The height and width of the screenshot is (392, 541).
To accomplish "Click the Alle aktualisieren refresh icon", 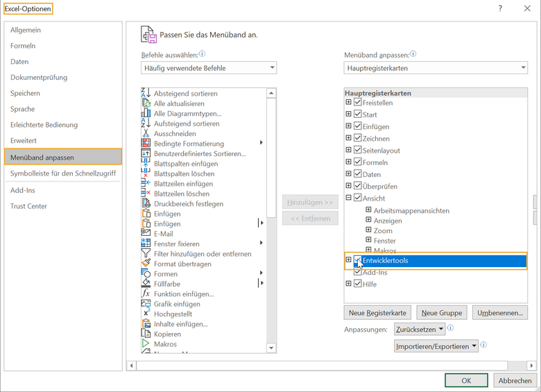I will [146, 103].
